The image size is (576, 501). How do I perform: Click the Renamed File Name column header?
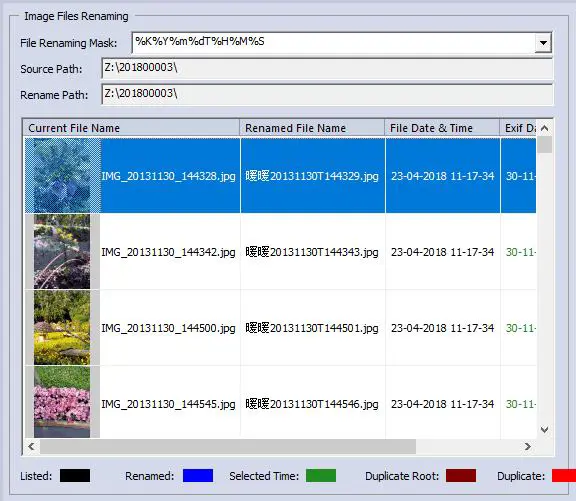[312, 128]
